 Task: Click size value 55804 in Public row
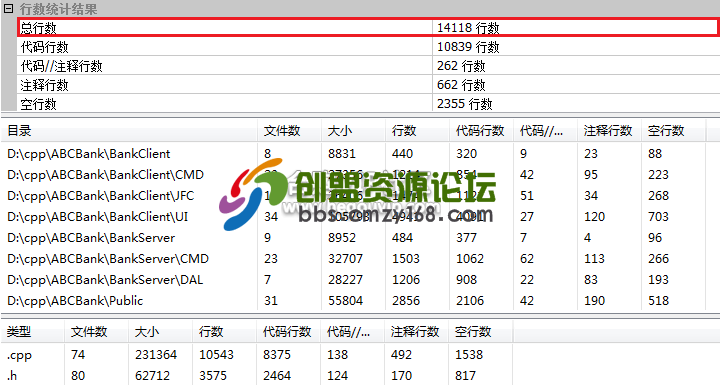tap(345, 301)
